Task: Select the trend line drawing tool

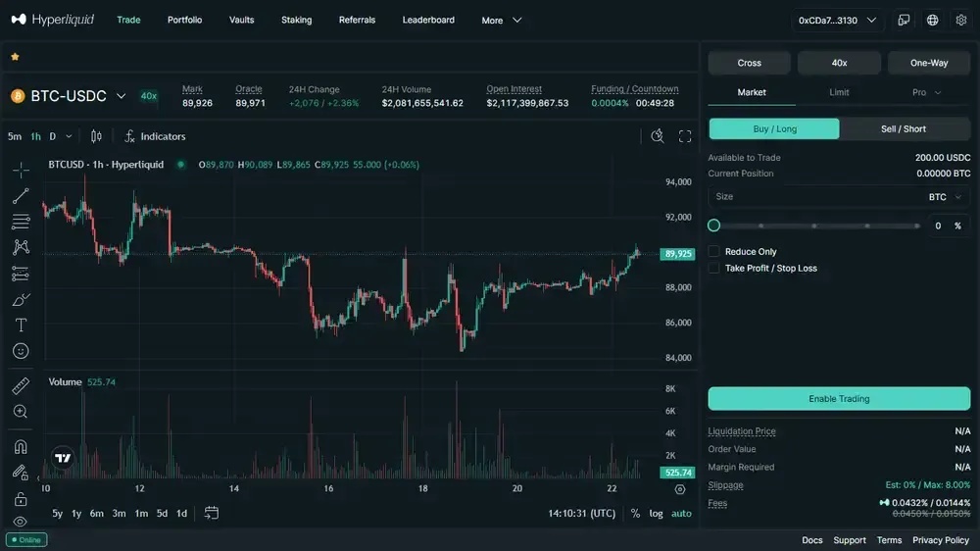Action: coord(21,195)
